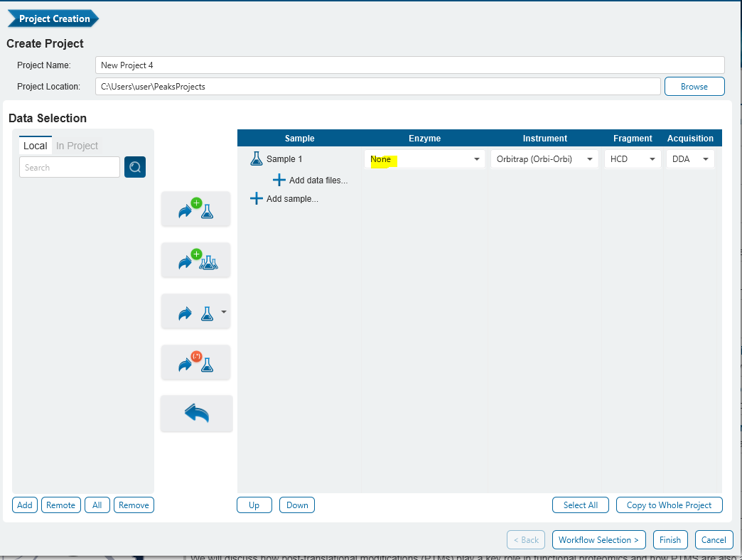This screenshot has width=742, height=560.
Task: Click the Add button
Action: click(25, 505)
